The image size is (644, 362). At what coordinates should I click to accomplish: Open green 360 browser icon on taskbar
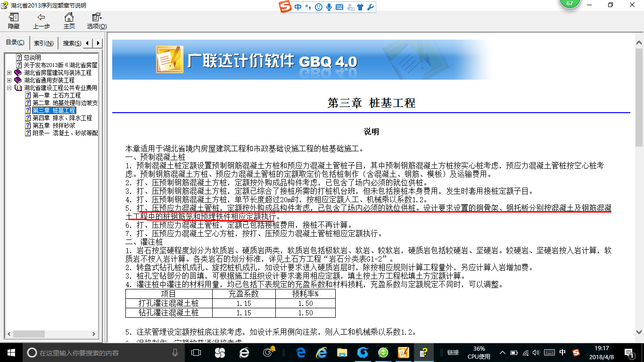point(383,352)
